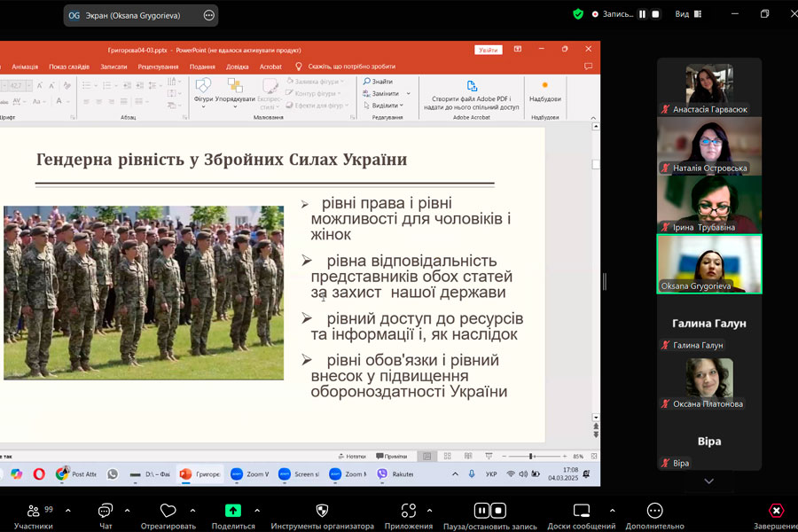
Task: Open the Zoom Чат panel
Action: [106, 512]
